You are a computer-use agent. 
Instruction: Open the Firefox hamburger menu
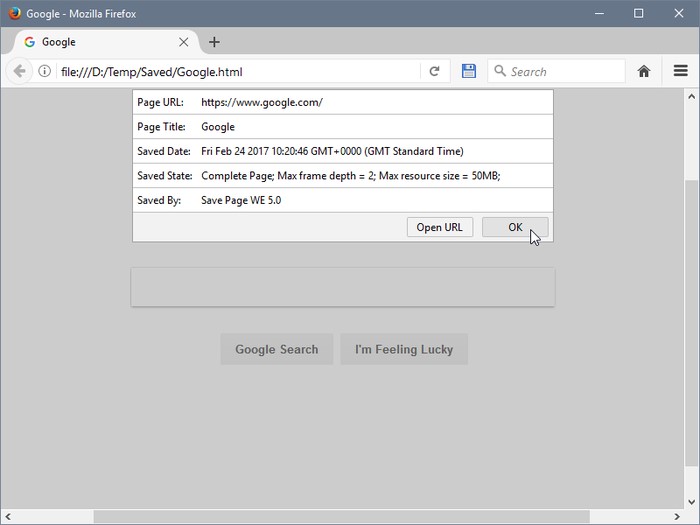pyautogui.click(x=681, y=71)
